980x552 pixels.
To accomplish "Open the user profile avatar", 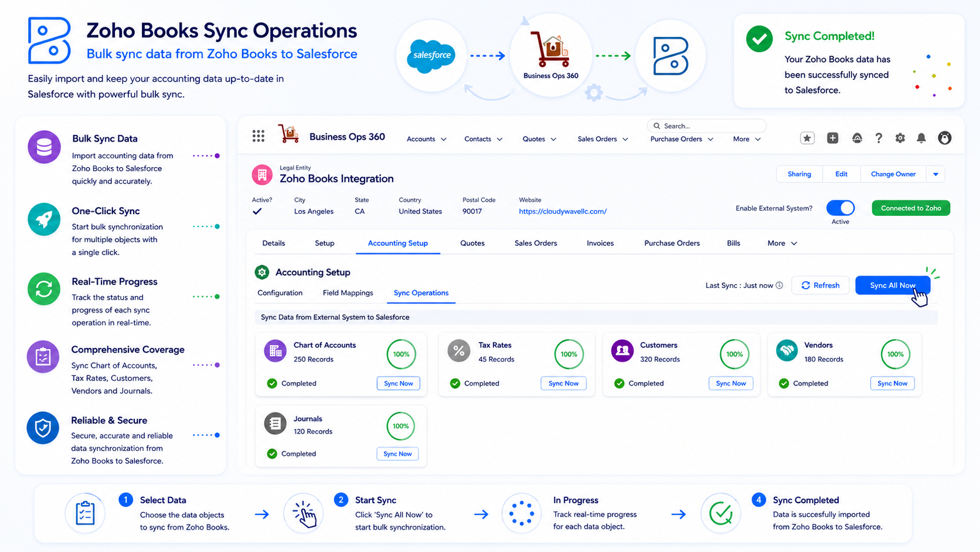I will click(944, 138).
